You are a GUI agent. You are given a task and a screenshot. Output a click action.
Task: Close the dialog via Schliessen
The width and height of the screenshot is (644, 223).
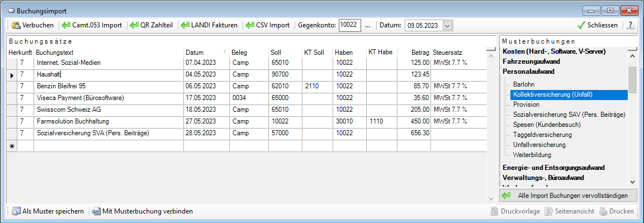(x=598, y=25)
